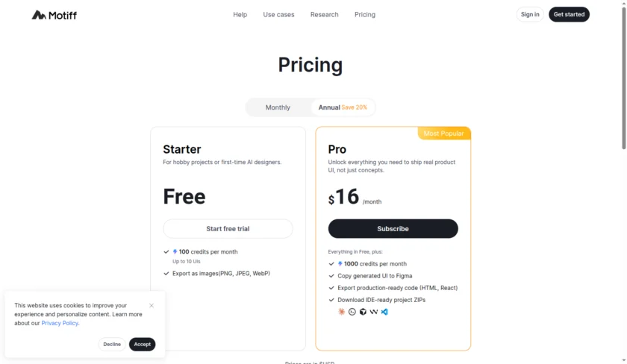
Task: Click the lightning icon beside 1000 credits
Action: coord(340,264)
